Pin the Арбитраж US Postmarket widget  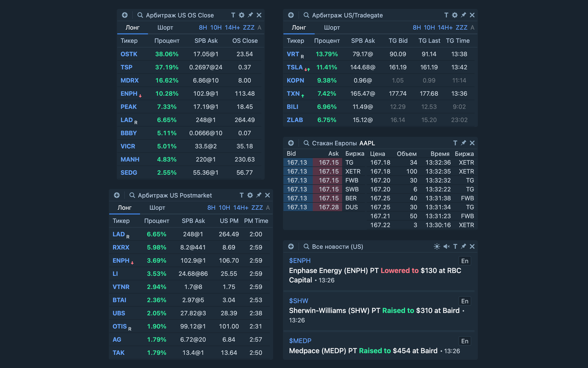(x=259, y=195)
